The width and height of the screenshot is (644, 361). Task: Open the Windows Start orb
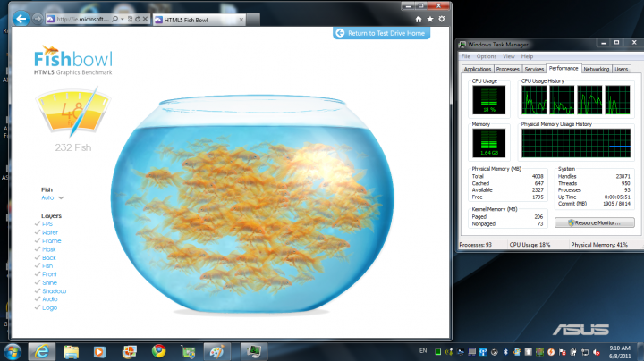coord(13,352)
